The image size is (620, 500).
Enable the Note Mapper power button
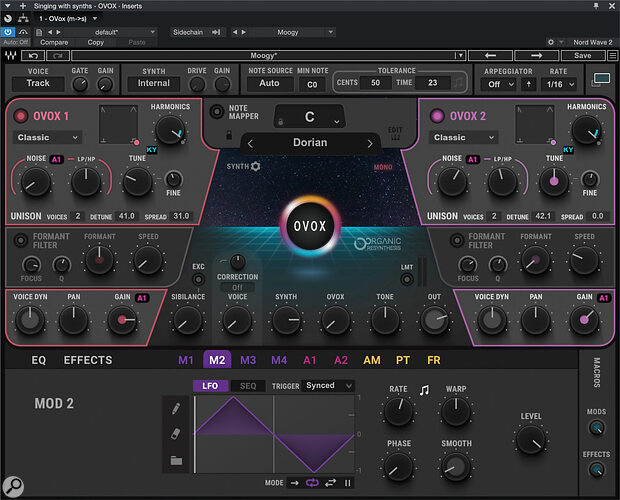[x=216, y=111]
